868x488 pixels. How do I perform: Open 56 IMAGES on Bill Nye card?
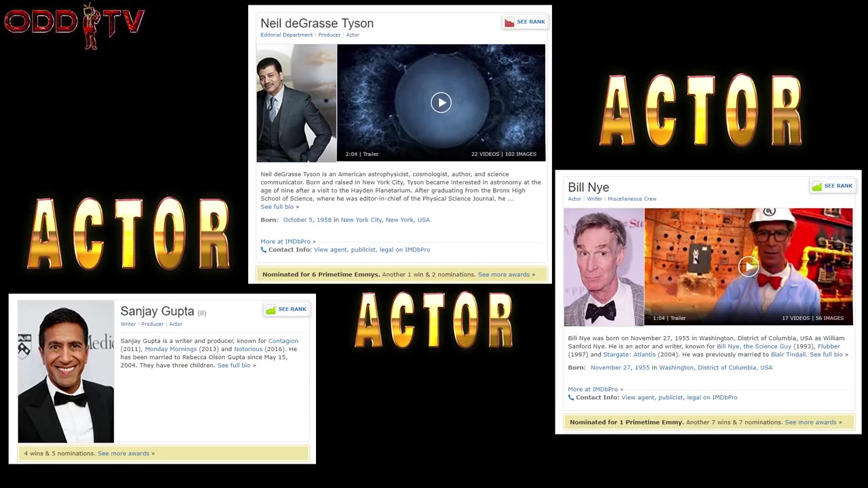pyautogui.click(x=829, y=318)
